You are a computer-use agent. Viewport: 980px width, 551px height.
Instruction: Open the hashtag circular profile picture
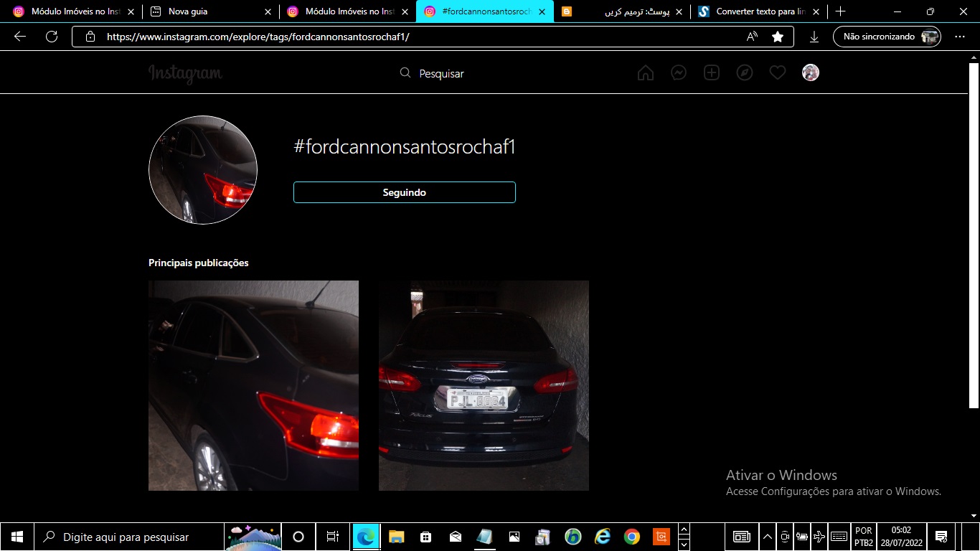pyautogui.click(x=203, y=170)
